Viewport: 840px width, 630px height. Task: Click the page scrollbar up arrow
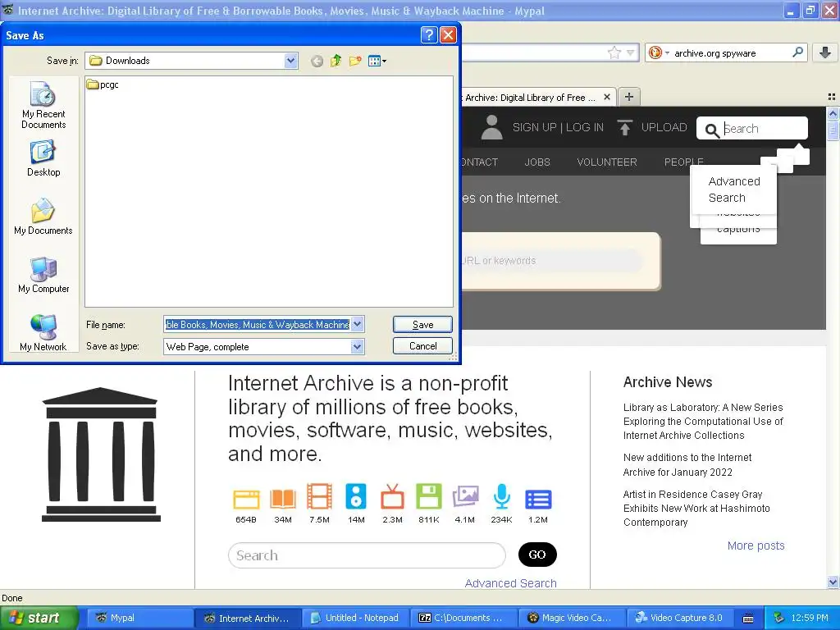pos(833,113)
